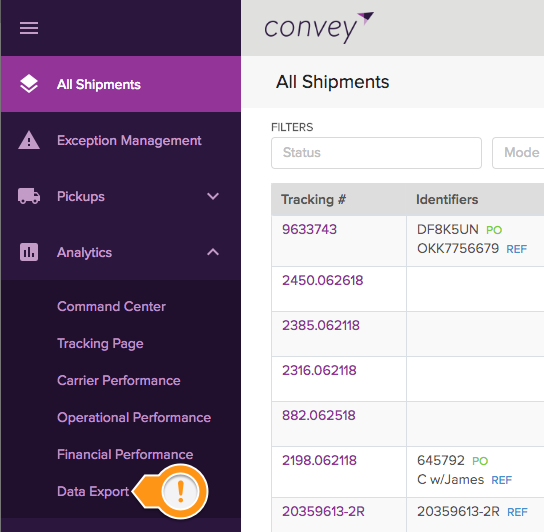Open tracking number 2198.062118
Viewport: 544px width, 532px height.
pos(319,461)
